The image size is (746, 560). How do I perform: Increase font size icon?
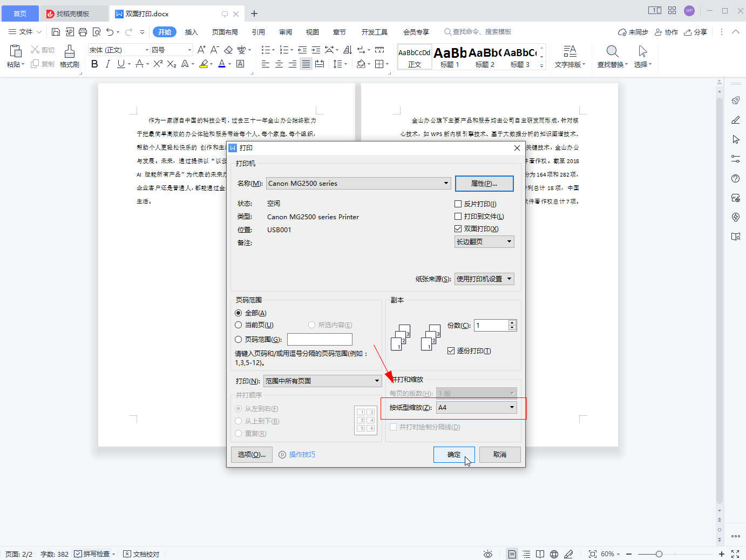coord(201,50)
